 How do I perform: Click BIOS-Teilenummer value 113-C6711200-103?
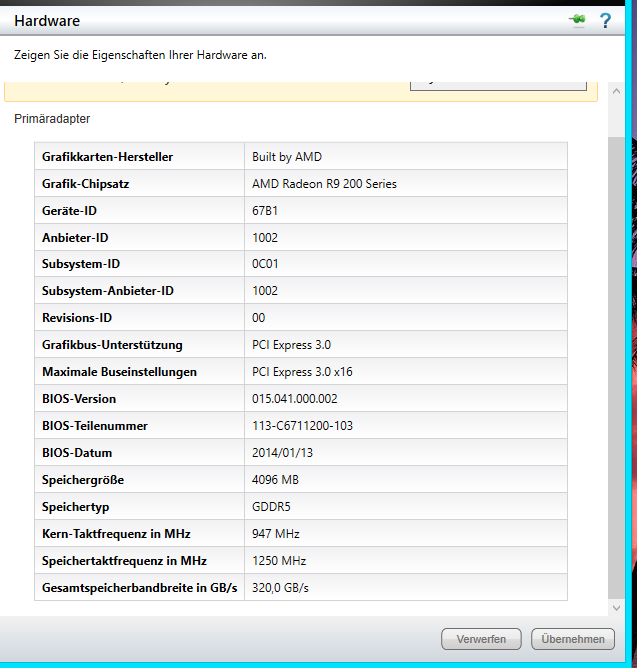click(303, 426)
